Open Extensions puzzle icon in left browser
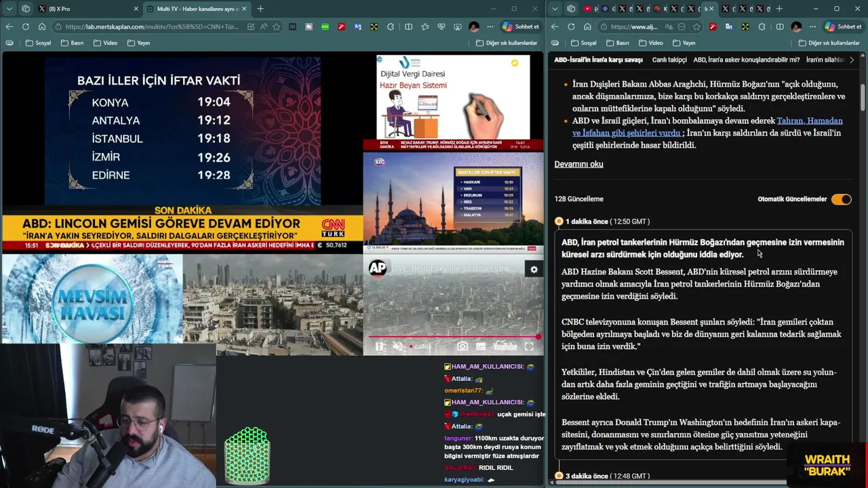Image resolution: width=868 pixels, height=488 pixels. (391, 26)
